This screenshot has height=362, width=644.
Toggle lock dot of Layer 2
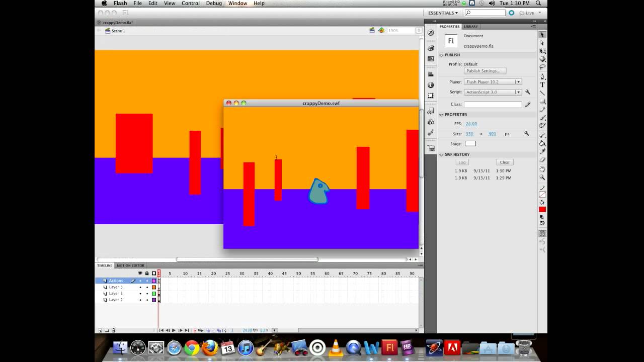pos(147,300)
